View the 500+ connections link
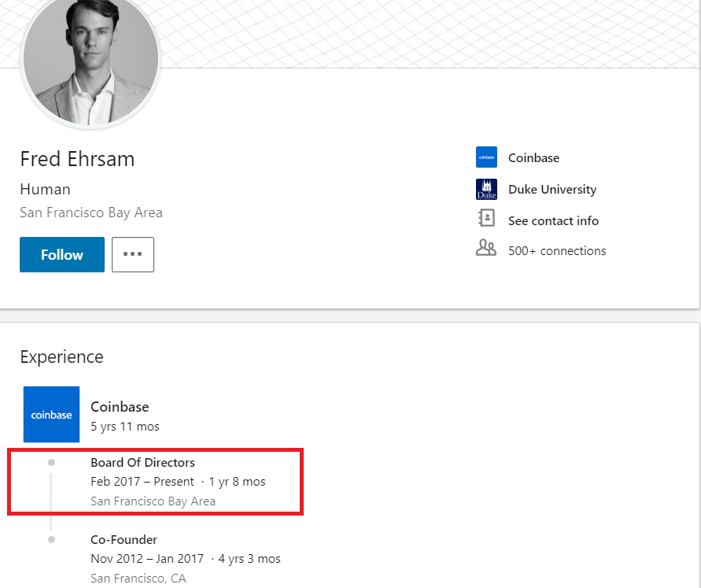This screenshot has width=701, height=588. pos(557,251)
